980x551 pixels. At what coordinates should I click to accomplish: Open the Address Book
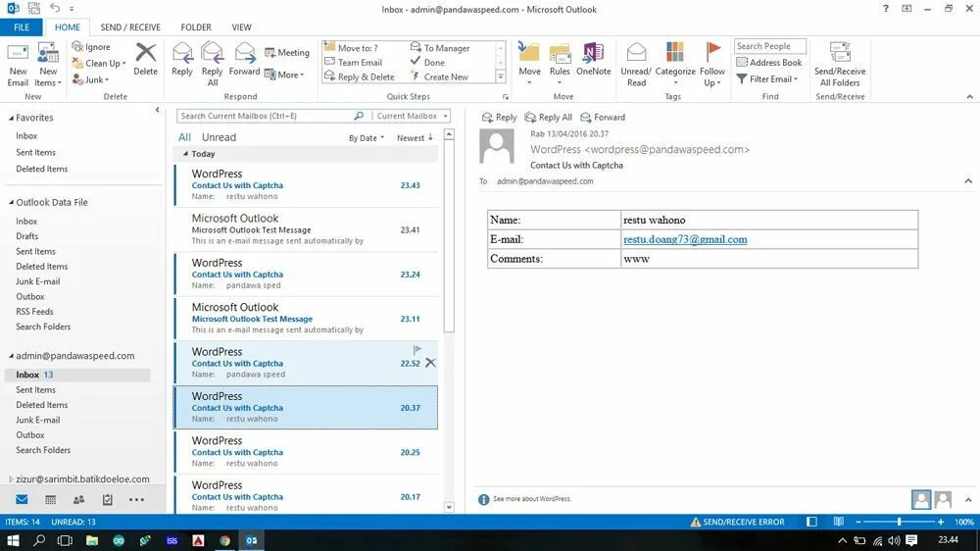click(x=768, y=63)
